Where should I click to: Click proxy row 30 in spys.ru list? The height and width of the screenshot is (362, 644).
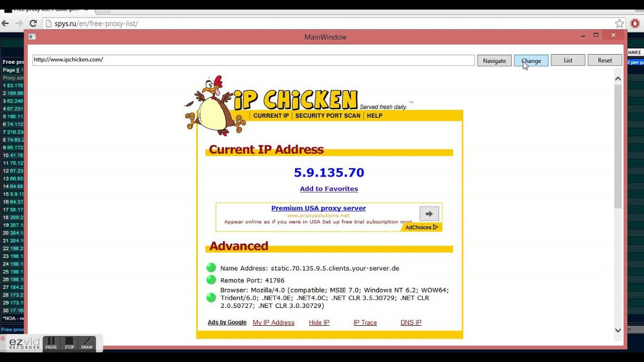point(13,310)
